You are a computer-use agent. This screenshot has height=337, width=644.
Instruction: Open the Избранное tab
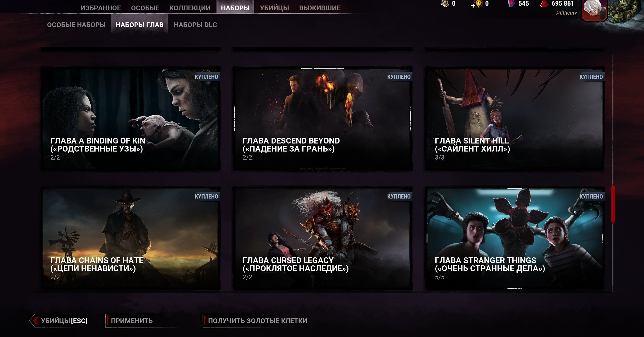(101, 8)
